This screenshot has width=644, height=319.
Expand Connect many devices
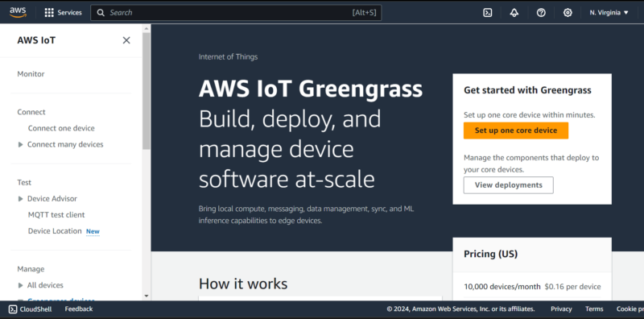tap(20, 145)
